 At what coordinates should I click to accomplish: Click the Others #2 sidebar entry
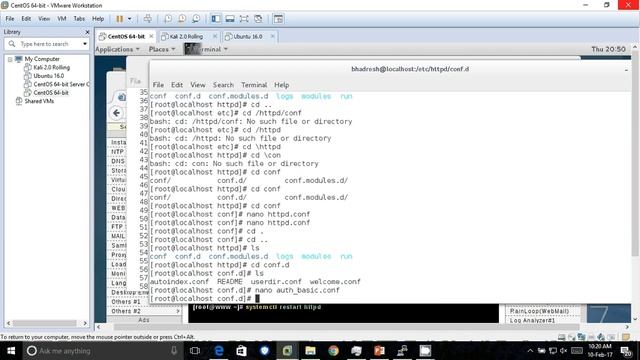click(x=126, y=311)
